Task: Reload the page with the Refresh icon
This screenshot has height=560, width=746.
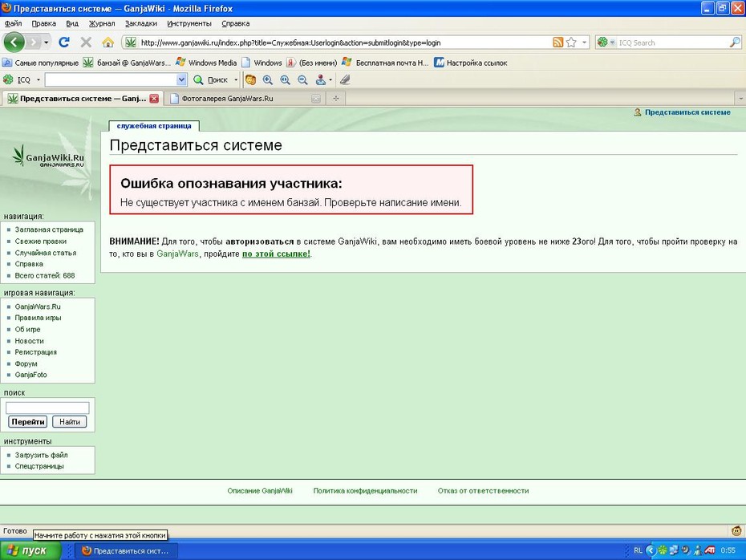Action: (63, 43)
